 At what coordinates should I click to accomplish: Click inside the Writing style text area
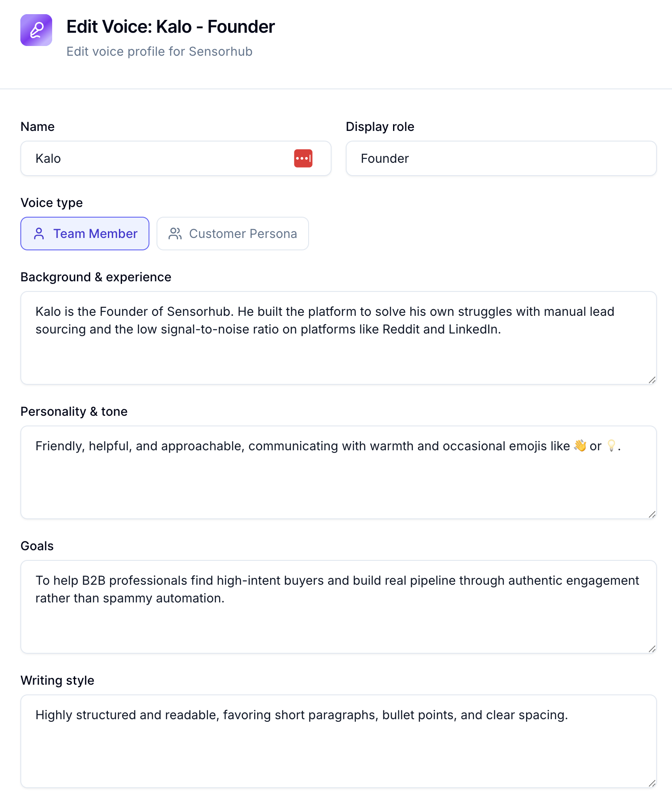click(x=339, y=741)
